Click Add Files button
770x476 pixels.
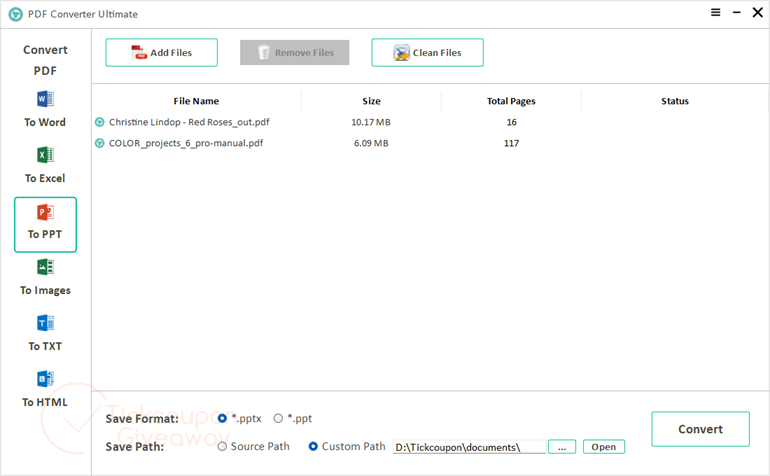162,53
